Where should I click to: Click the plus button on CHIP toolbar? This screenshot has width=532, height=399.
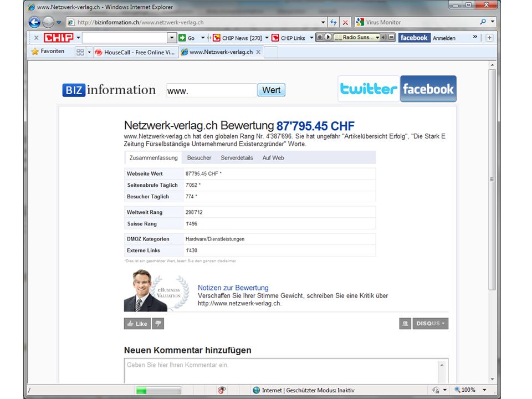click(489, 38)
